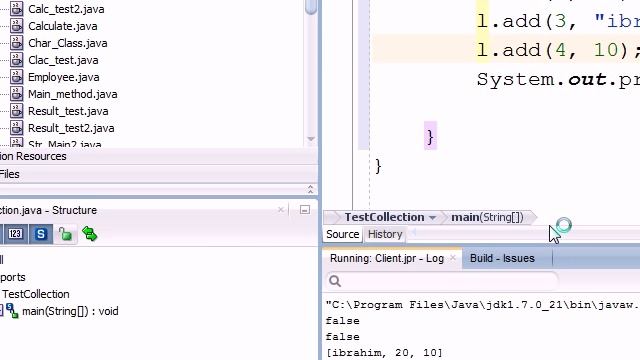The width and height of the screenshot is (640, 360).
Task: Click the green arrows synchronize structure icon
Action: (90, 234)
